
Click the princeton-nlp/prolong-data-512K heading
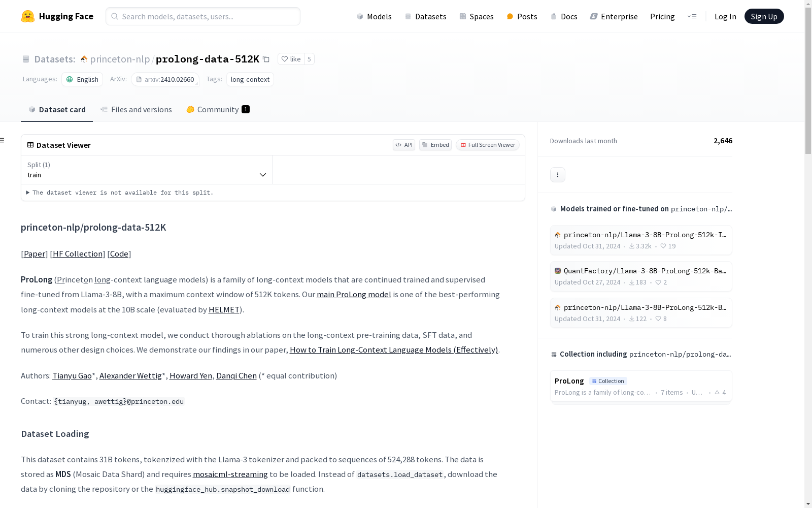(x=93, y=227)
